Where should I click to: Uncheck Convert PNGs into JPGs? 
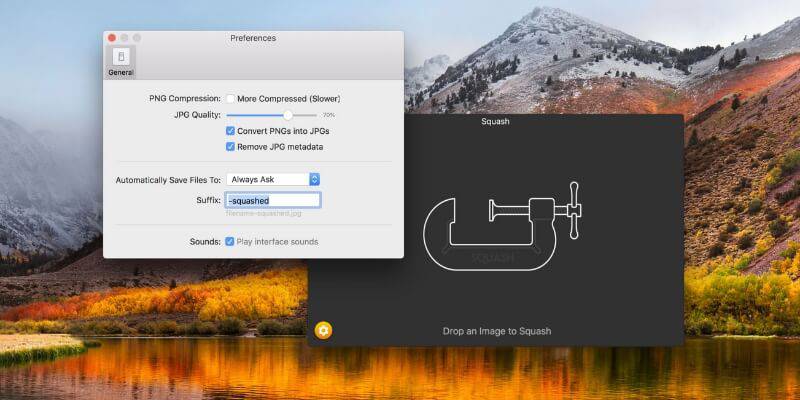point(231,131)
